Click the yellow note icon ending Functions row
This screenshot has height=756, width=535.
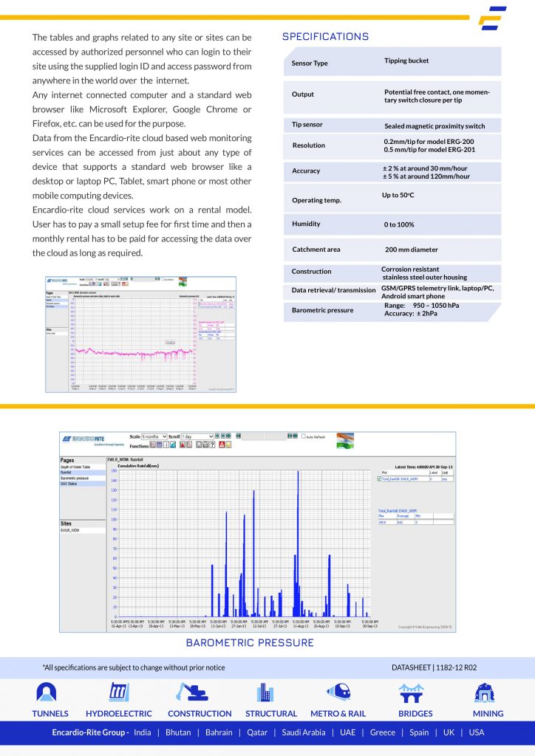pyautogui.click(x=228, y=444)
